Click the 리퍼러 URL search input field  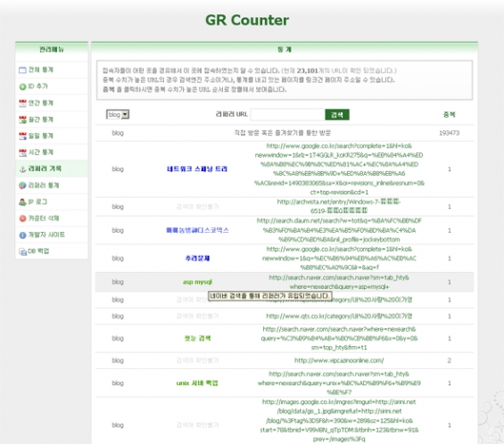tap(287, 114)
